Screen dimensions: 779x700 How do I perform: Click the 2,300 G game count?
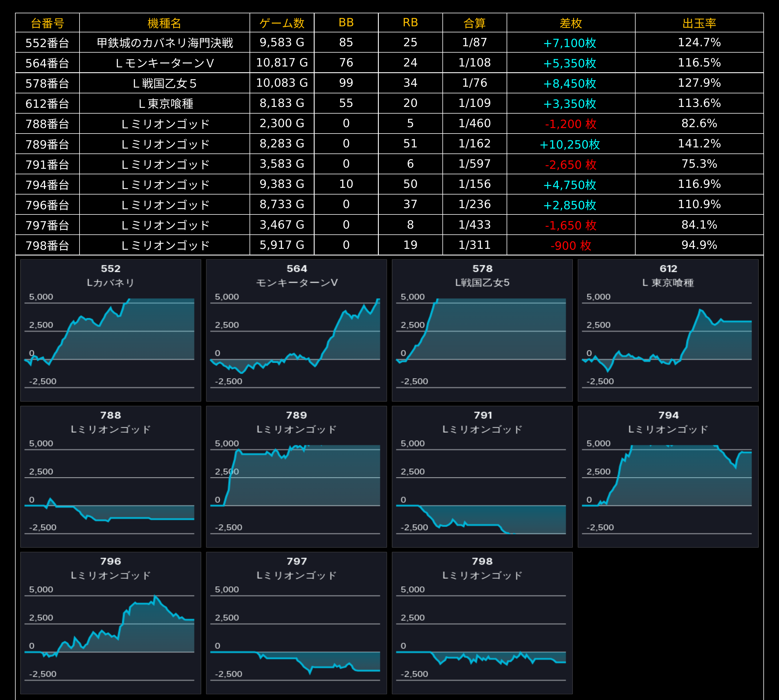point(282,123)
